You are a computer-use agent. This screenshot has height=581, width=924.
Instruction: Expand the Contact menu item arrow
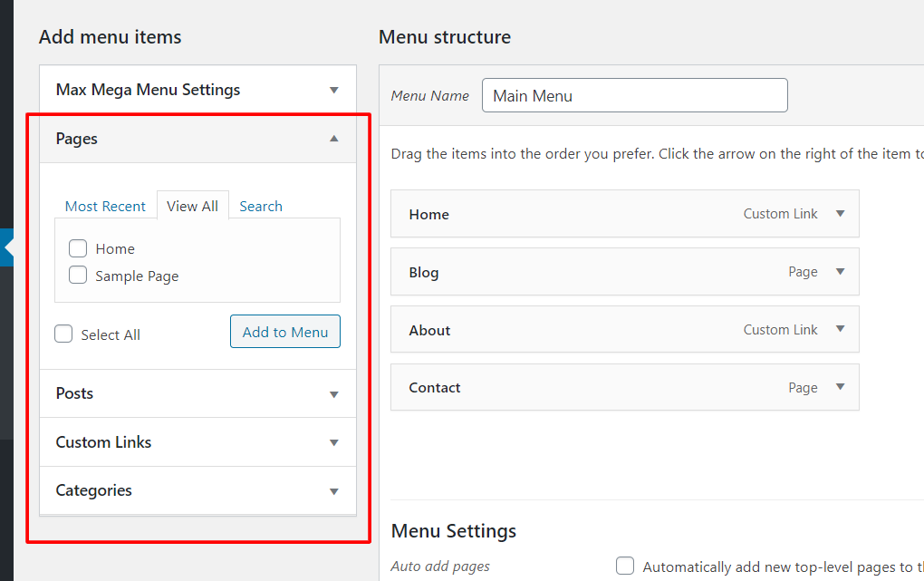pyautogui.click(x=841, y=386)
